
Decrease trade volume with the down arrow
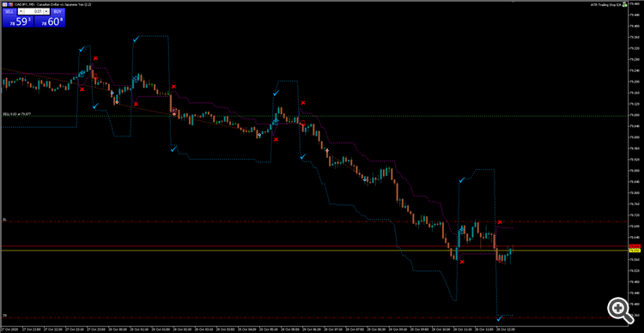pyautogui.click(x=21, y=11)
